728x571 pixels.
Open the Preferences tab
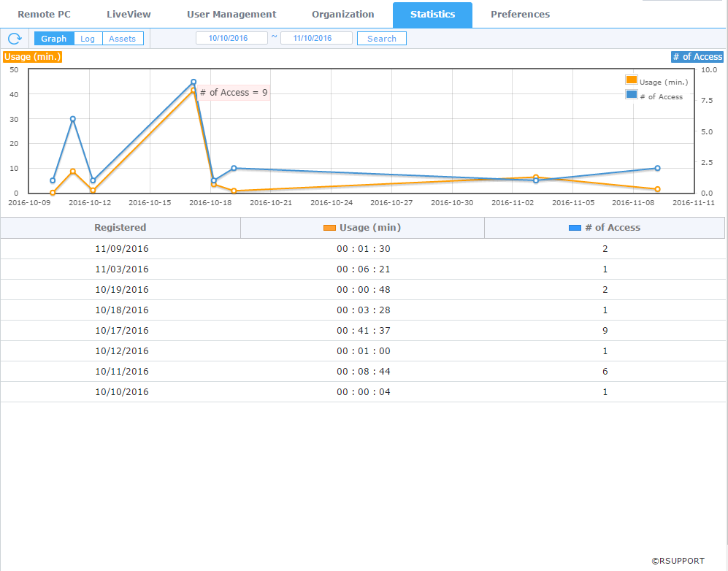pyautogui.click(x=520, y=15)
